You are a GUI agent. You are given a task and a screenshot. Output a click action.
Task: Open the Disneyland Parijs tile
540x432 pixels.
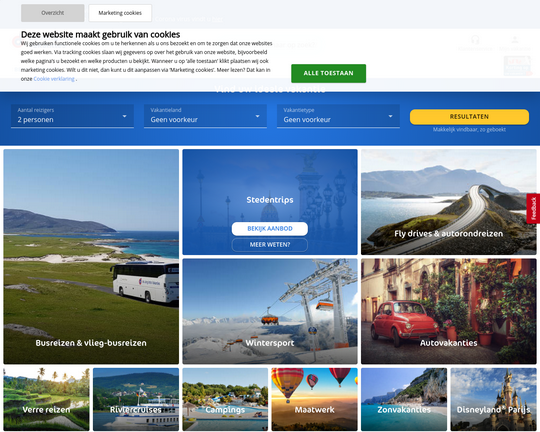[494, 399]
